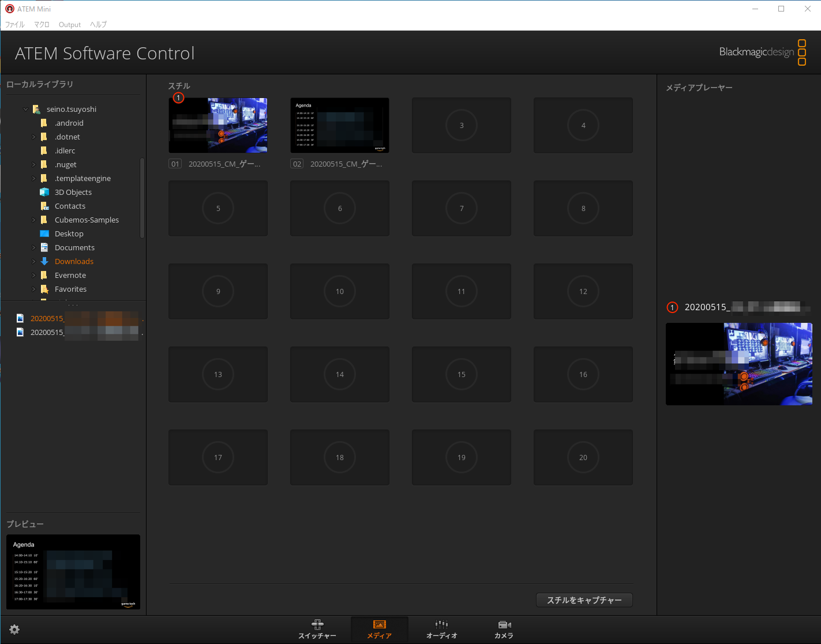Screen dimensions: 821x644
Task: Expand the Downloads folder
Action: tap(33, 261)
